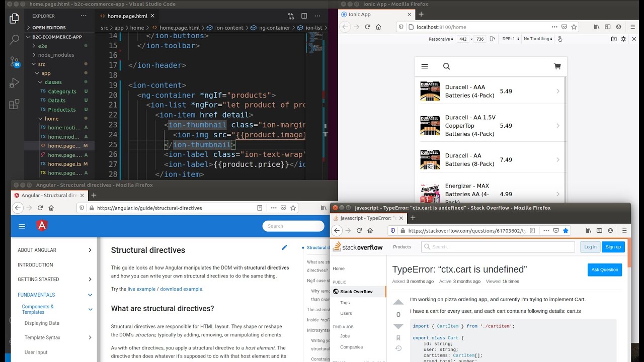The width and height of the screenshot is (644, 362).
Task: Go back in the Angular Firefox window
Action: point(18,208)
